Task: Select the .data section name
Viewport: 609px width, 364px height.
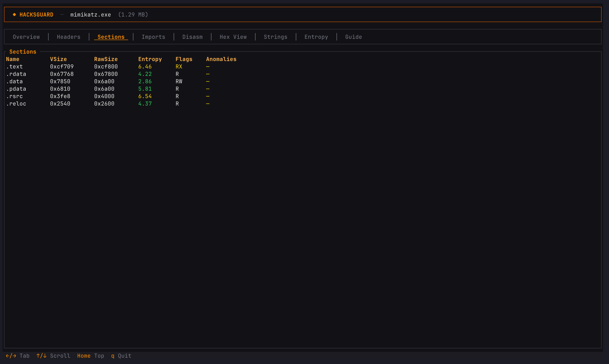Action: 14,81
